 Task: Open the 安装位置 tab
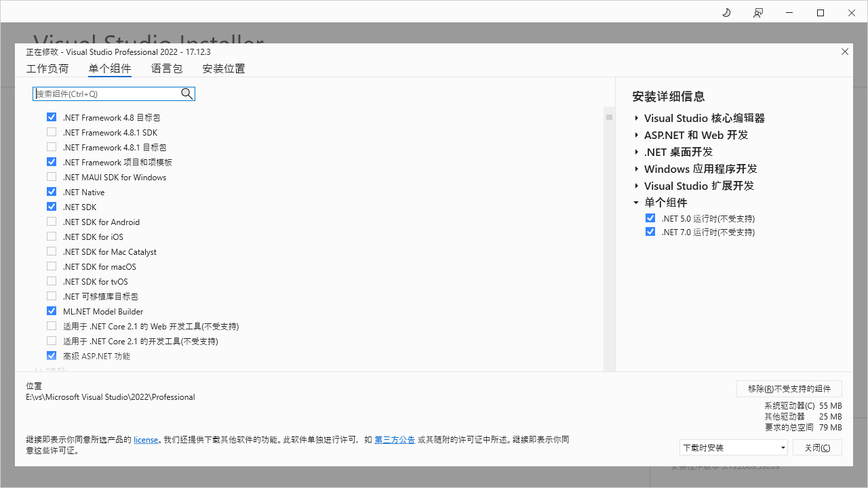tap(224, 68)
